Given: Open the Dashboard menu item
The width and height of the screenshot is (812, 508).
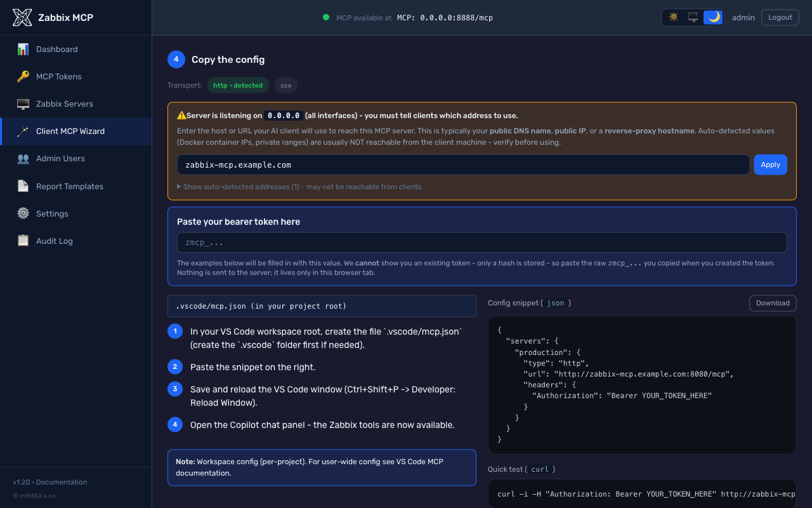Looking at the screenshot, I should coord(76,49).
